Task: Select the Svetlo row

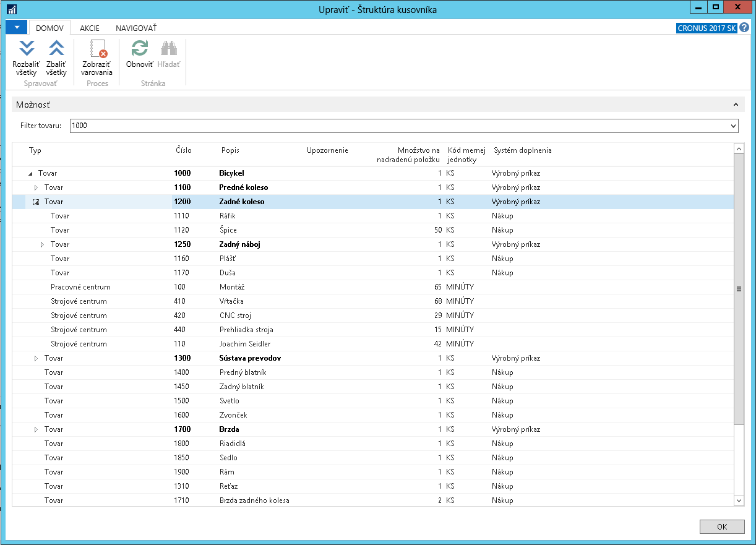Action: coord(373,401)
